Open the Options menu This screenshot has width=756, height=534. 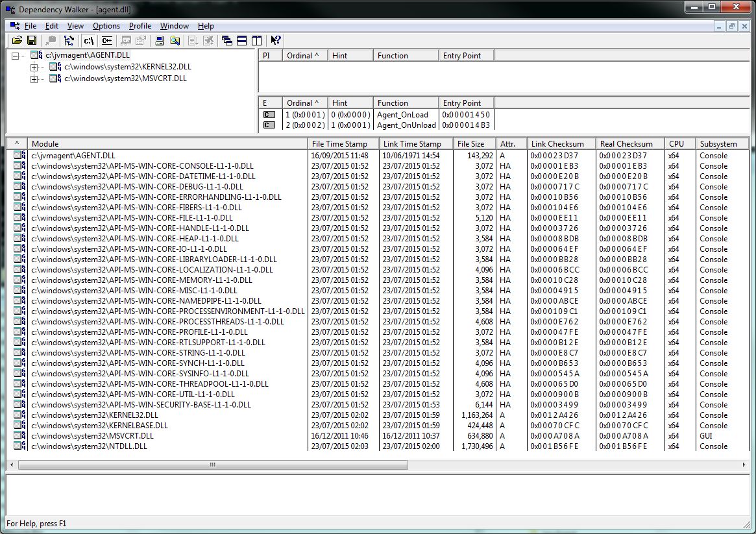[x=106, y=26]
